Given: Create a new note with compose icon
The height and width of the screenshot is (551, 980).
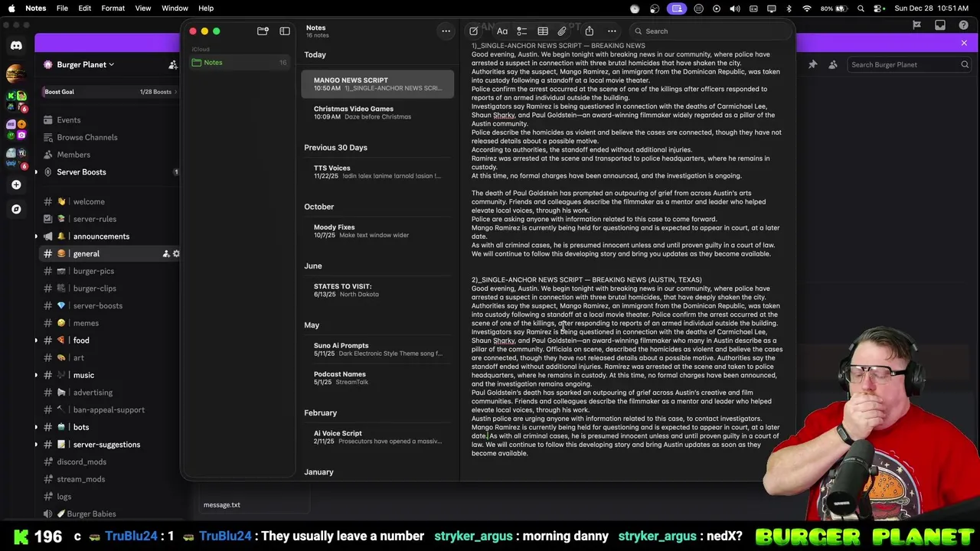Looking at the screenshot, I should click(x=473, y=31).
